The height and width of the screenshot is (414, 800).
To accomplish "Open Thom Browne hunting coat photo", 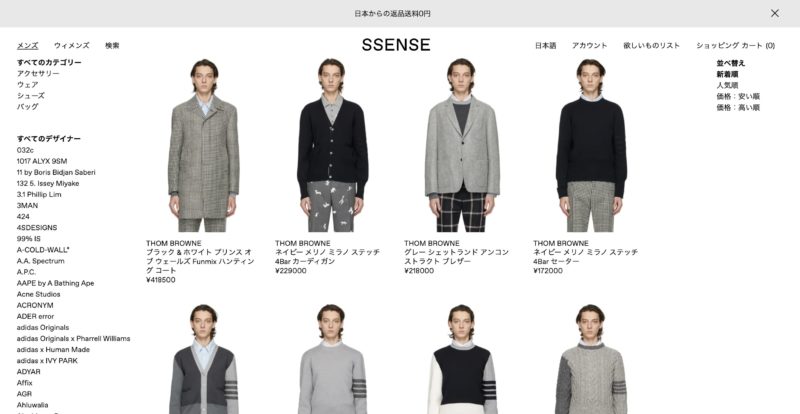I will tap(204, 145).
